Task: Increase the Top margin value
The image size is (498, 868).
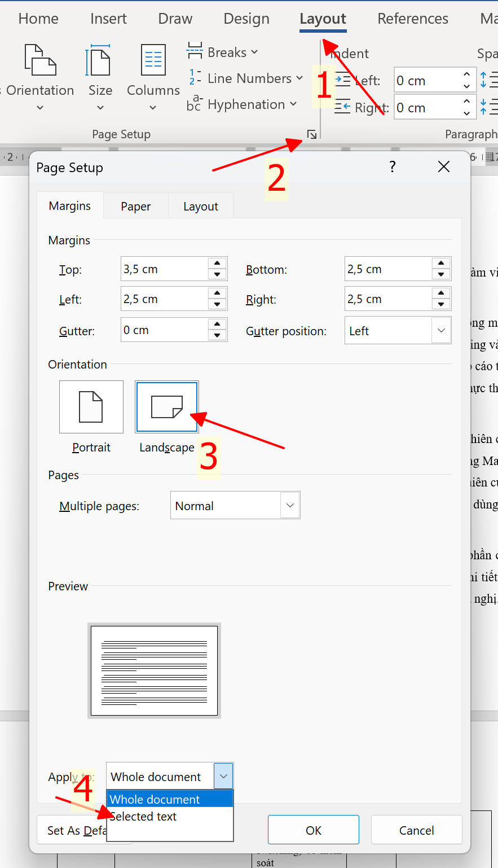Action: pos(217,264)
